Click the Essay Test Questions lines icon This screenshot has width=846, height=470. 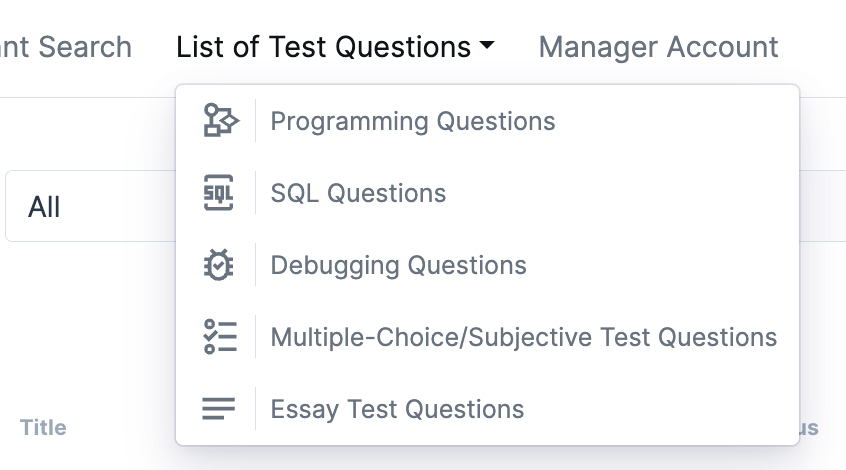(x=219, y=408)
